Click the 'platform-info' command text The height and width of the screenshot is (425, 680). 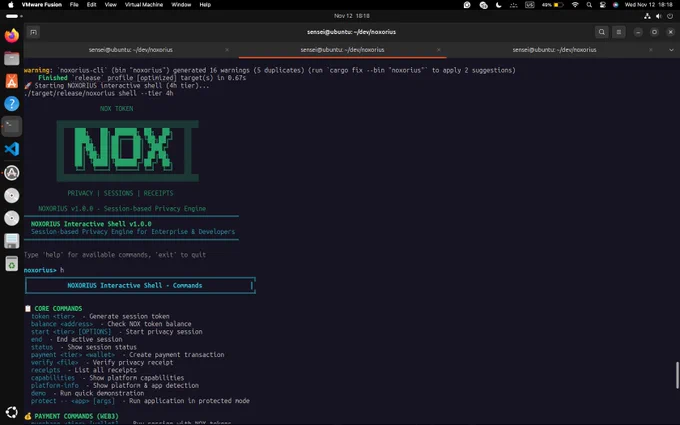point(55,386)
